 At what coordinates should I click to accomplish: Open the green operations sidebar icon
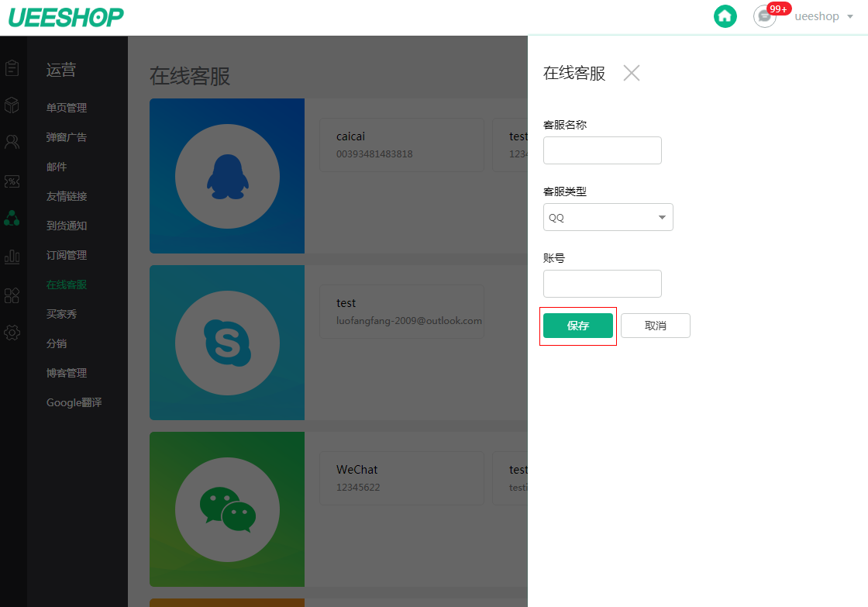(12, 218)
